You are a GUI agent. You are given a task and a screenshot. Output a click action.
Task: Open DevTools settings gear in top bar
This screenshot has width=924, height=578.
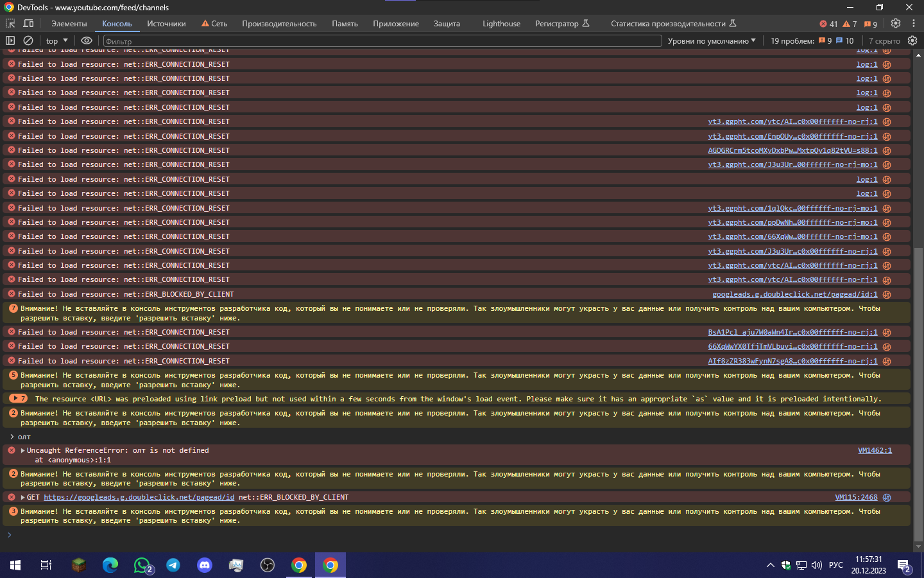click(896, 23)
